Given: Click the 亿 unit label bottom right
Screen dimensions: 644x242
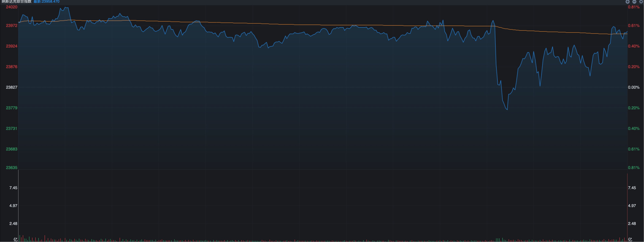Looking at the screenshot, I should click(x=630, y=239).
